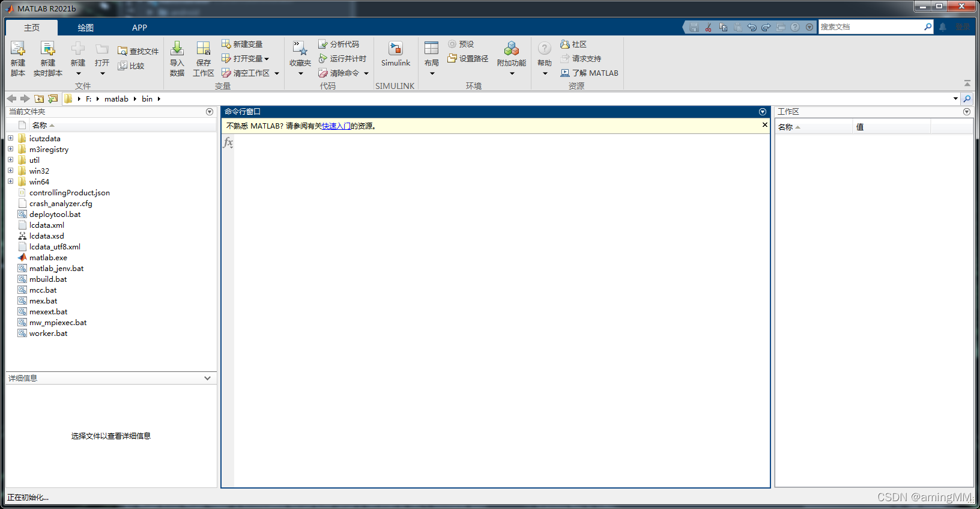Click 清除命令 (Clear Commands)

coord(339,73)
